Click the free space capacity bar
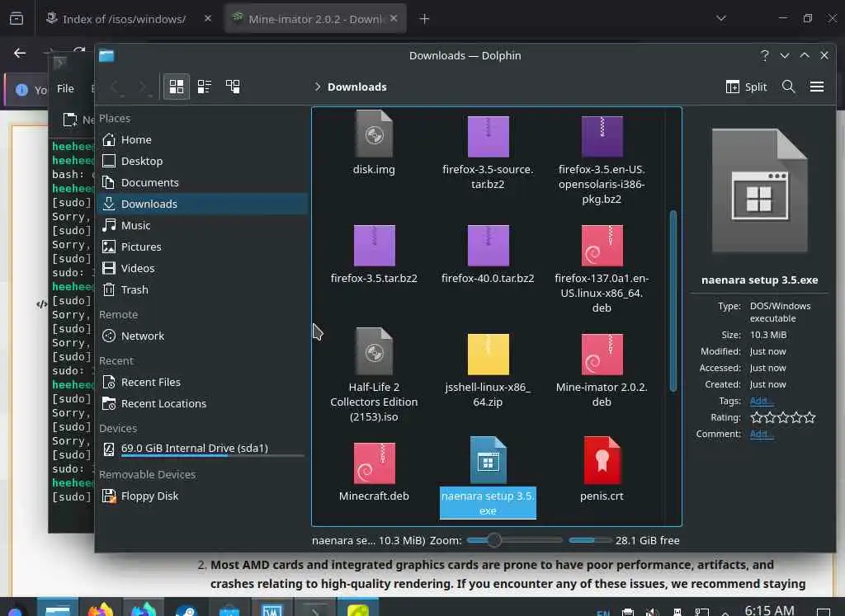 tap(590, 540)
